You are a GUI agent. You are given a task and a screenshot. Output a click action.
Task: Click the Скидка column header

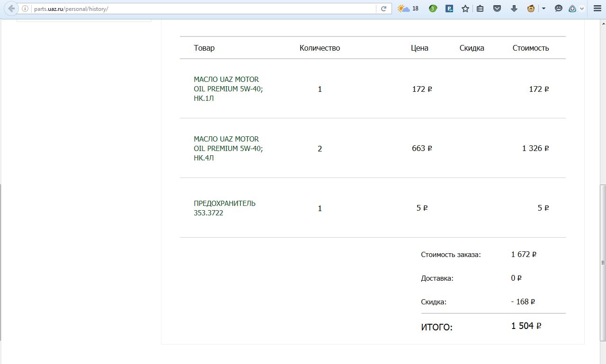coord(472,48)
